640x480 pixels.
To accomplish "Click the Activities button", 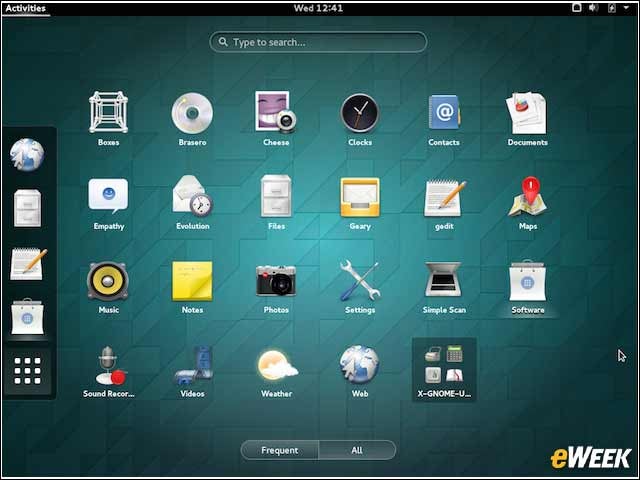I will coord(26,8).
